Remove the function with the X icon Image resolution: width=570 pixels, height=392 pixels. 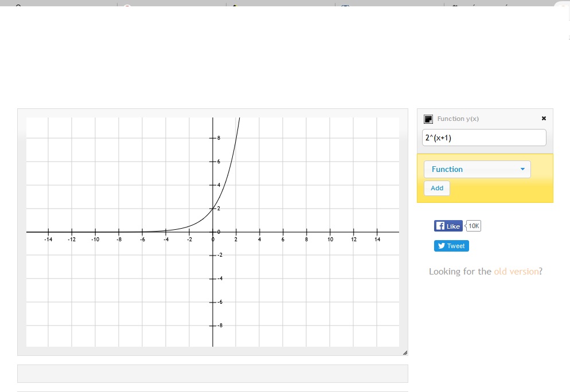pos(544,119)
